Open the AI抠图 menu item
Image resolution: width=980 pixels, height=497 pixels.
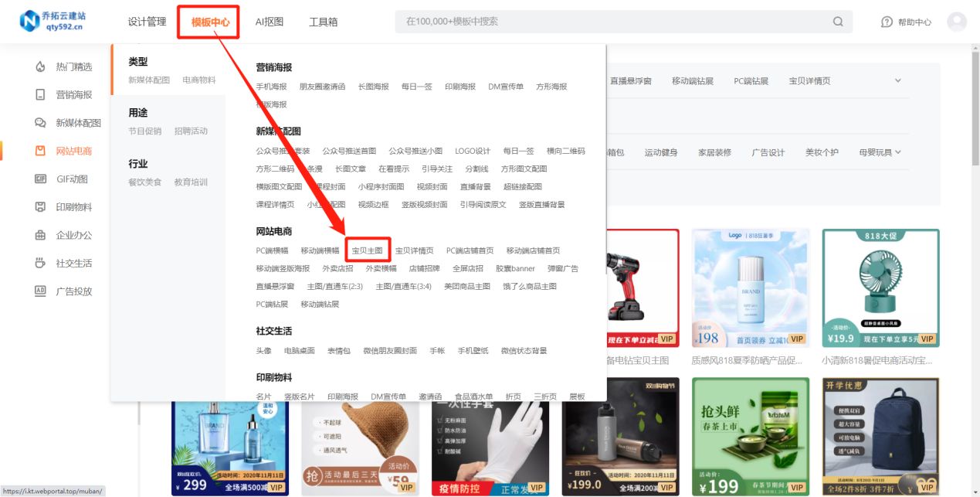click(x=270, y=22)
